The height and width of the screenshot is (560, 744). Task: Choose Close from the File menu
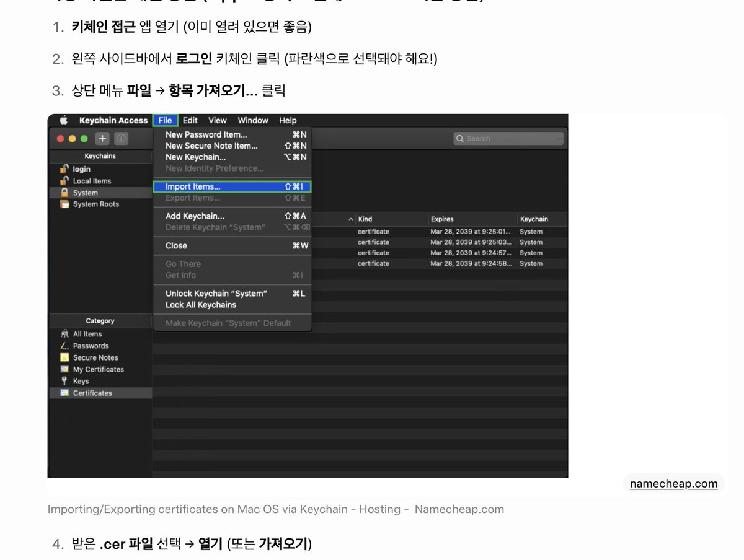click(x=232, y=245)
